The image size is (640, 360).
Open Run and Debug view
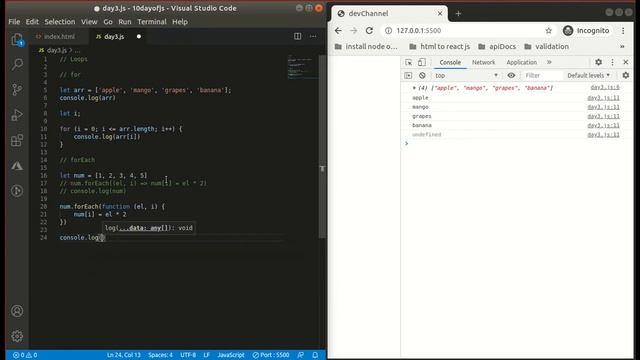17,115
